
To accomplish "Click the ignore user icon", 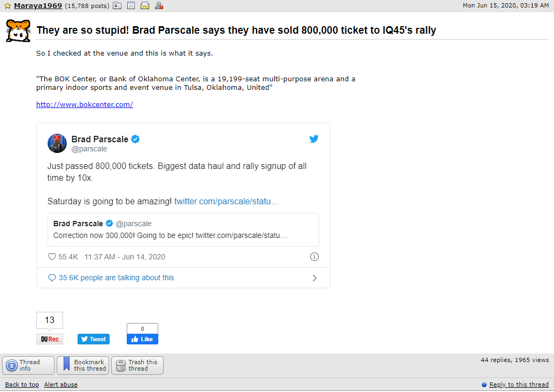I will 159,6.
